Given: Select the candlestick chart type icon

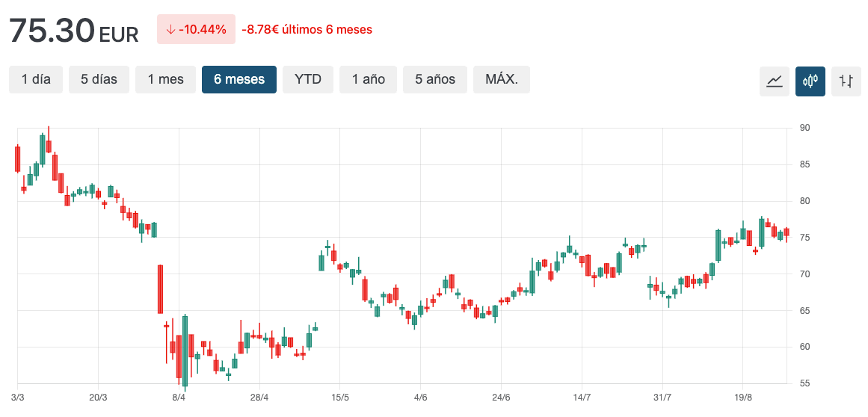Looking at the screenshot, I should coord(810,81).
